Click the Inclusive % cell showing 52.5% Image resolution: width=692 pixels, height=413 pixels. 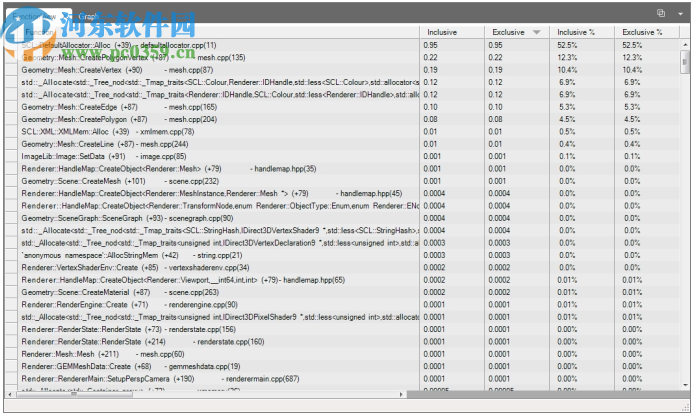(582, 45)
